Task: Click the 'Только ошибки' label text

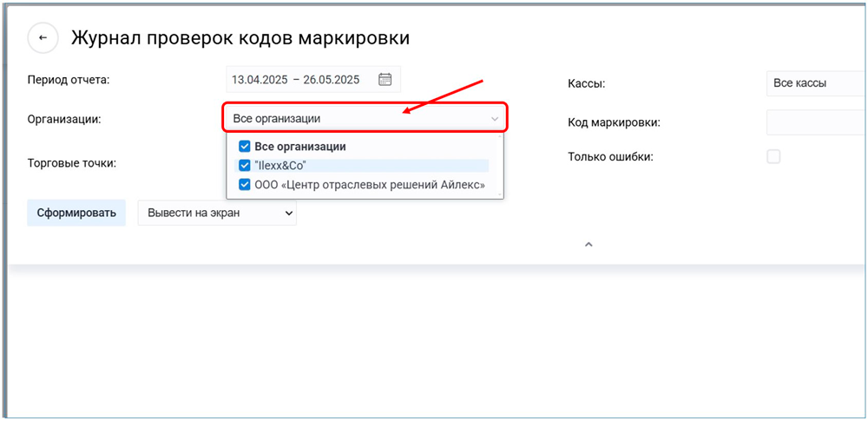Action: (610, 157)
